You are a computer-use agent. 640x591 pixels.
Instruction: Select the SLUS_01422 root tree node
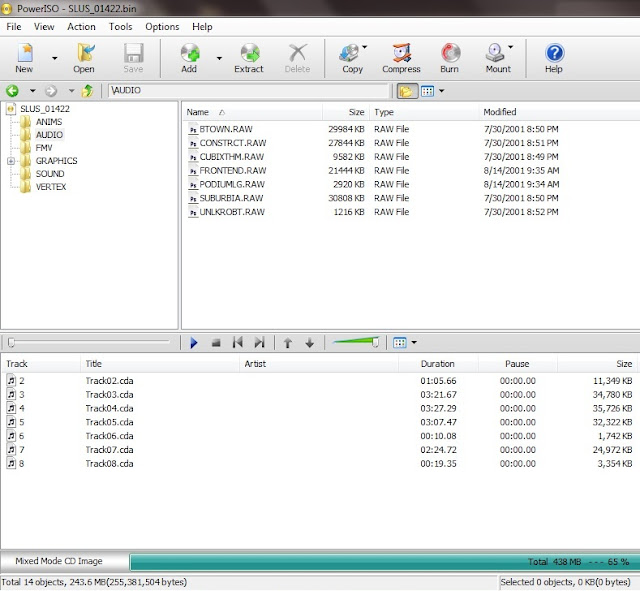point(45,109)
